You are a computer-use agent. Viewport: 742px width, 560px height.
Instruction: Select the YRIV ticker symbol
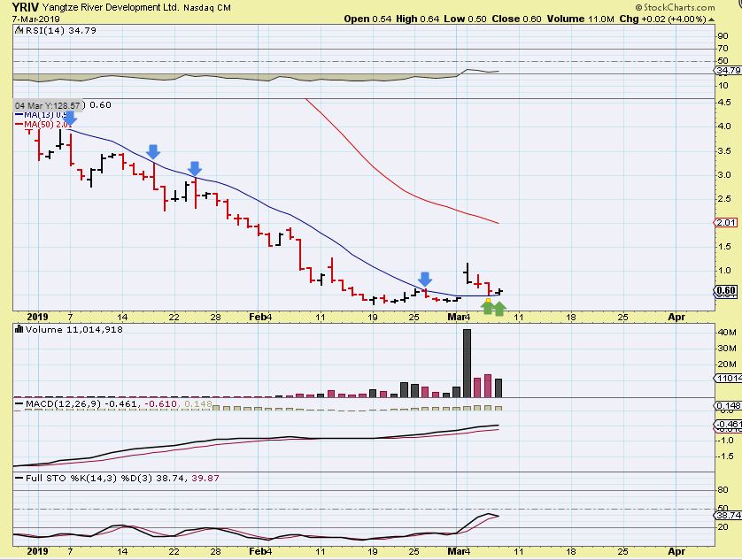26,7
